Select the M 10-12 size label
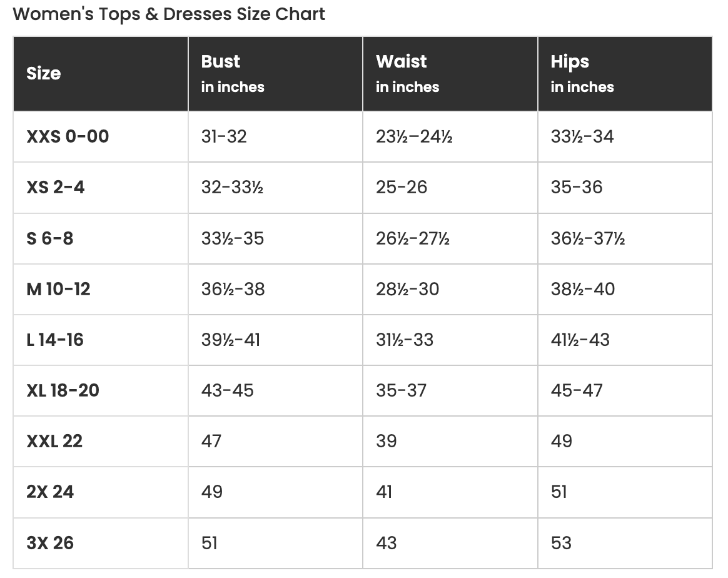This screenshot has height=578, width=728. click(x=59, y=289)
